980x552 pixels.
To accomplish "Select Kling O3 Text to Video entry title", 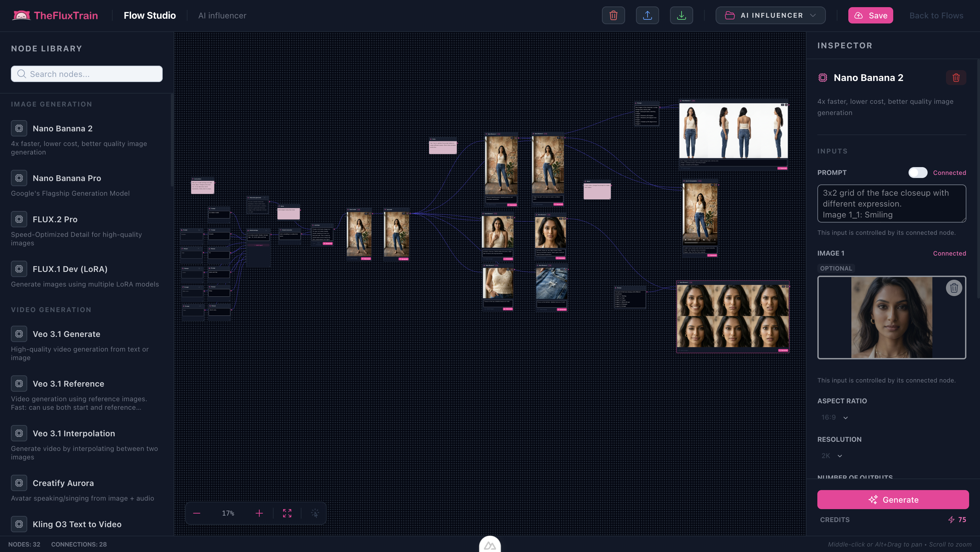I will coord(77,524).
